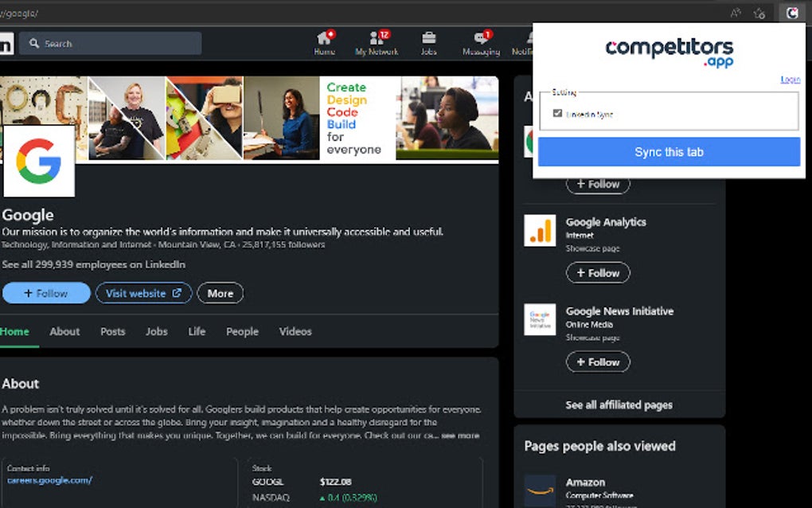Switch to the People tab
Viewport: 812px width, 508px height.
pyautogui.click(x=242, y=331)
